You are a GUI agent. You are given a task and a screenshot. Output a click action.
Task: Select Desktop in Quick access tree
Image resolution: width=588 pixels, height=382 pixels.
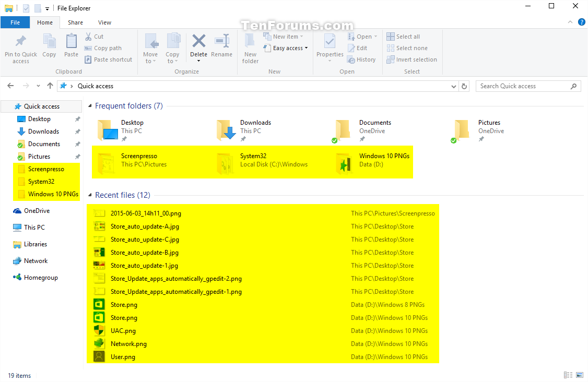click(39, 119)
